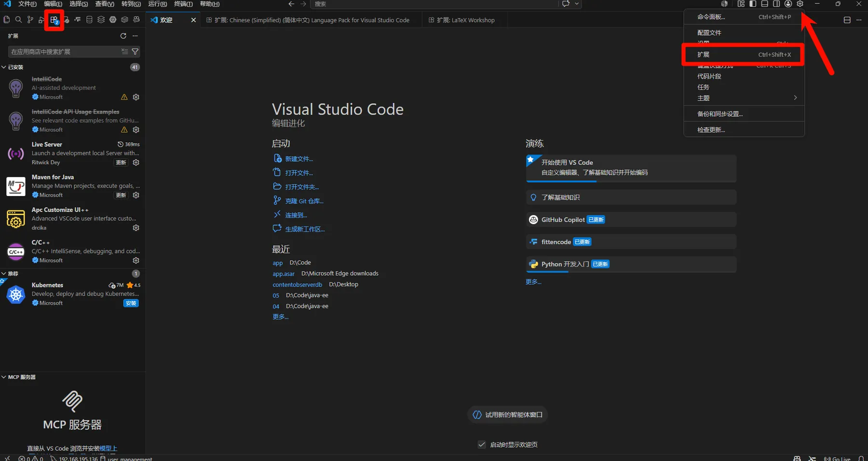
Task: Uncheck show welcome page on startup
Action: pos(482,445)
